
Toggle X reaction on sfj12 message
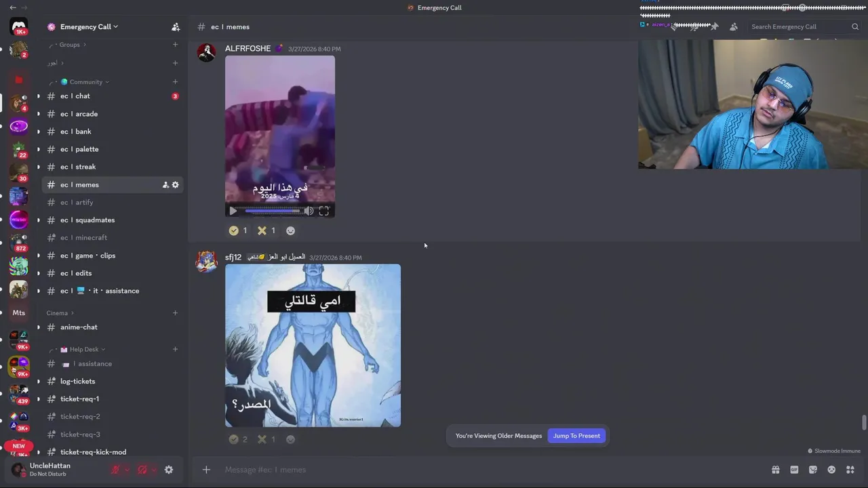point(267,439)
